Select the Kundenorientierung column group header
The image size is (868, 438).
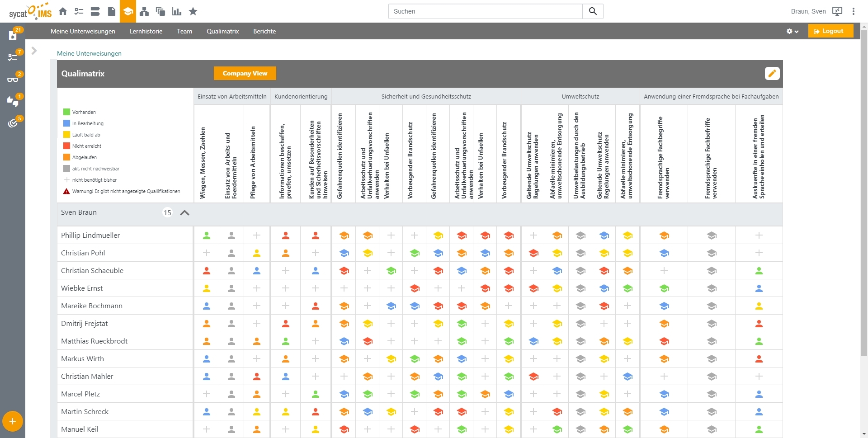(301, 96)
